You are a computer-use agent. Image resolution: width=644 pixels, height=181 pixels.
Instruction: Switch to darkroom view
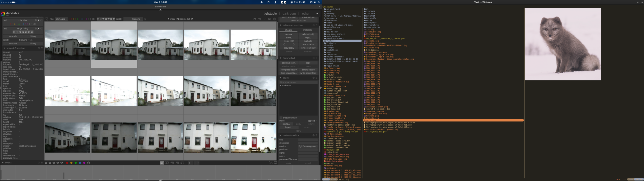(289, 14)
